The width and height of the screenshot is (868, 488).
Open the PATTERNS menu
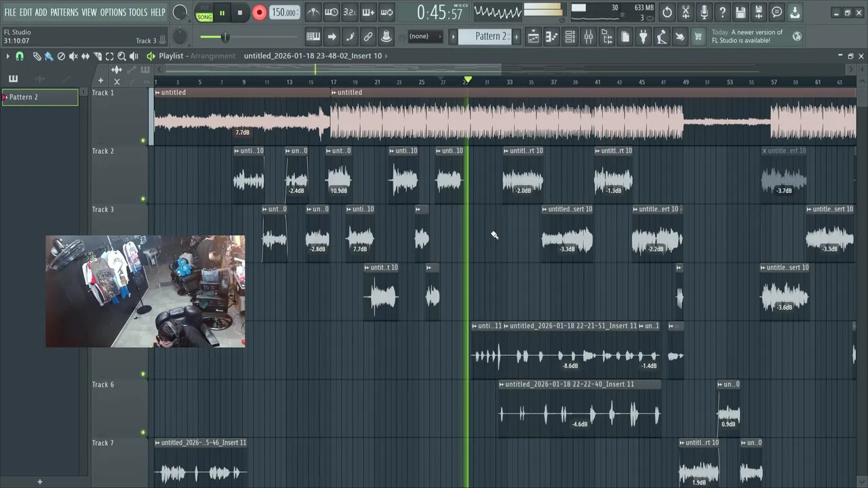click(x=64, y=12)
